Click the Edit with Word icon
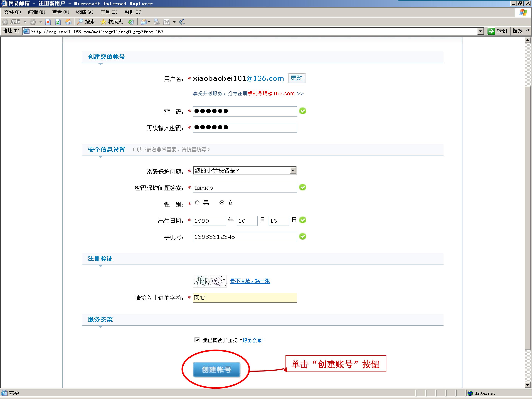 [x=167, y=22]
